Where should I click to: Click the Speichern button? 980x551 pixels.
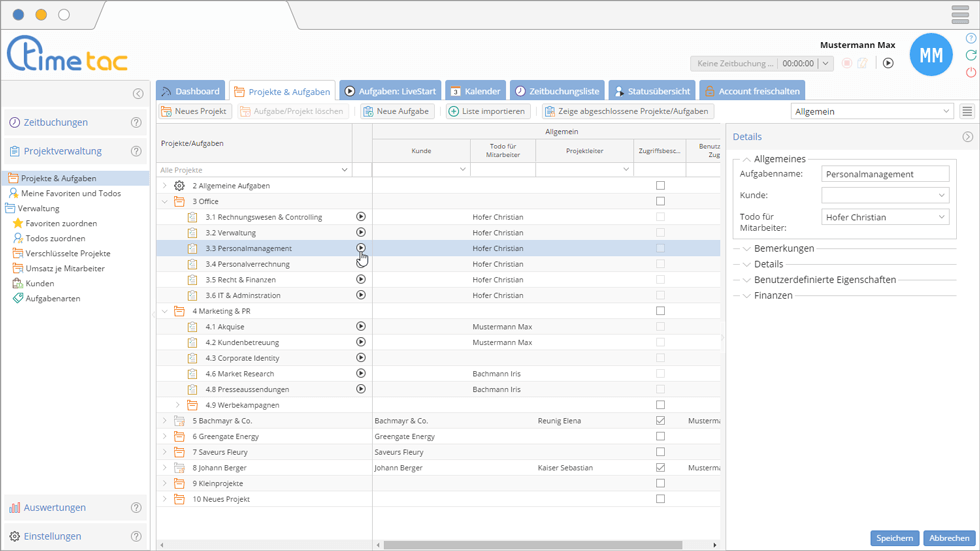click(894, 538)
